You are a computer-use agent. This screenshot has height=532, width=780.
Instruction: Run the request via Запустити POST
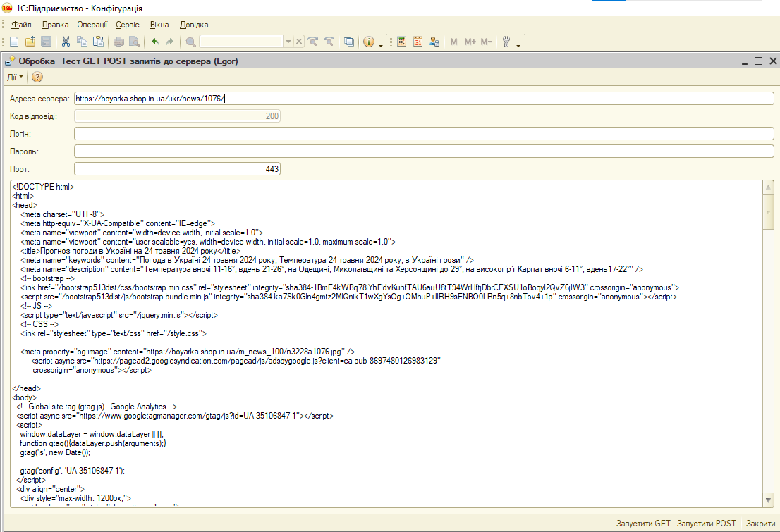(706, 524)
